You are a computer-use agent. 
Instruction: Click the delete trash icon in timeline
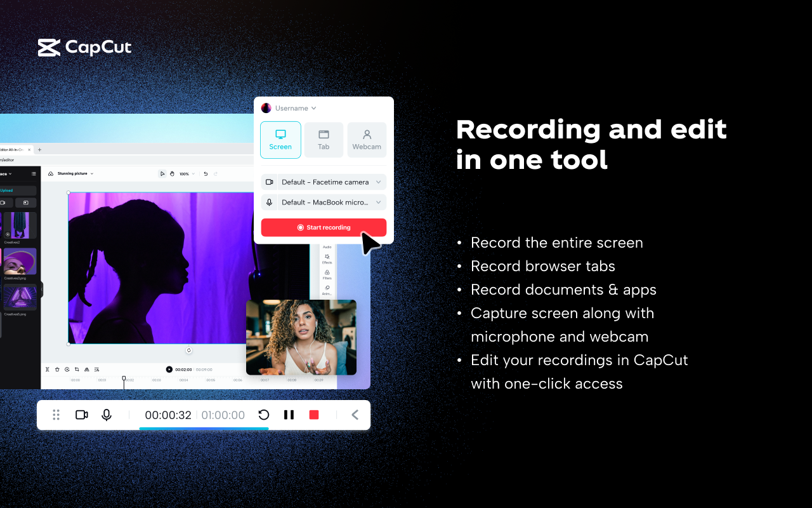57,369
